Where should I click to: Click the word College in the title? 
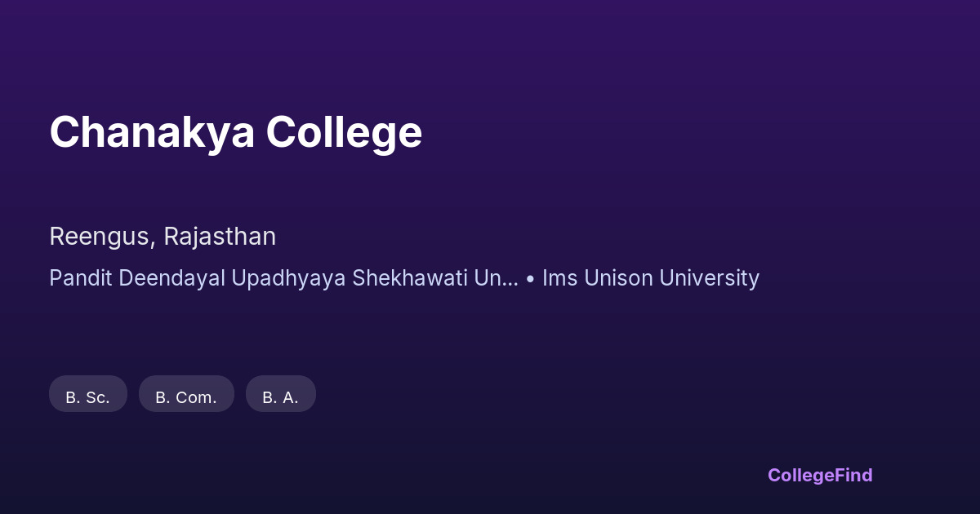[344, 132]
